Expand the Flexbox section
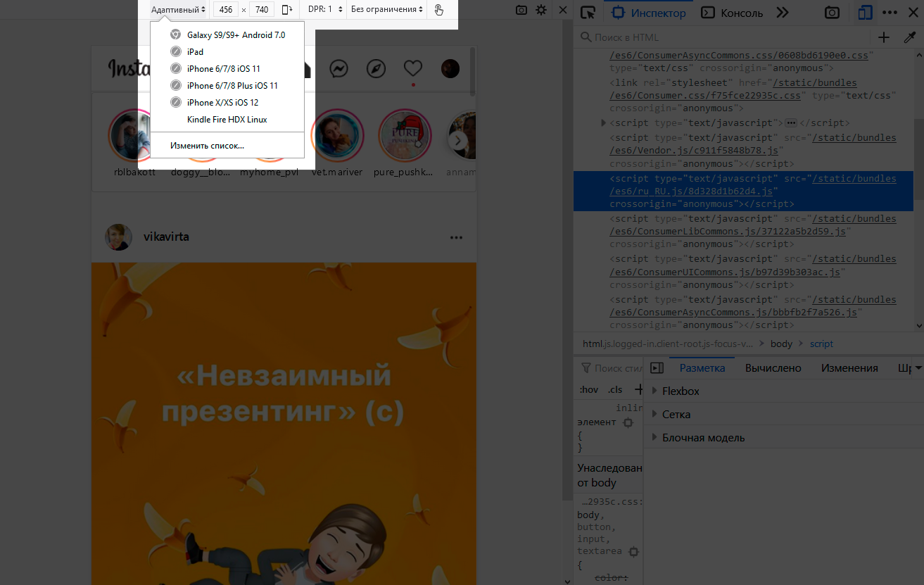The image size is (924, 585). pos(783,391)
